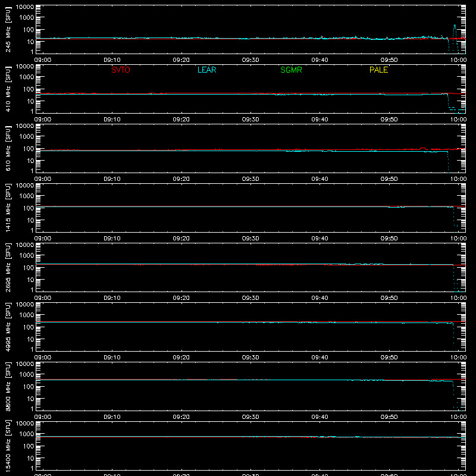This screenshot has height=476, width=476.
Task: Click 09:40 tick label under 610 MHz plot
Action: [320, 179]
